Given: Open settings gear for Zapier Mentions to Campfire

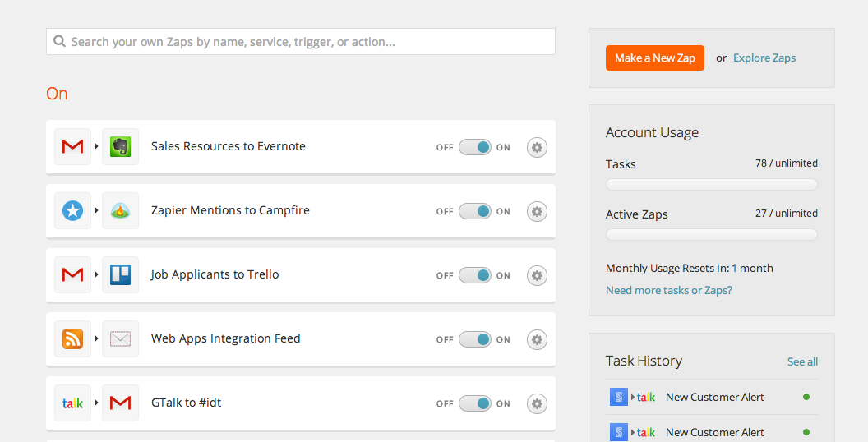Looking at the screenshot, I should (x=537, y=211).
